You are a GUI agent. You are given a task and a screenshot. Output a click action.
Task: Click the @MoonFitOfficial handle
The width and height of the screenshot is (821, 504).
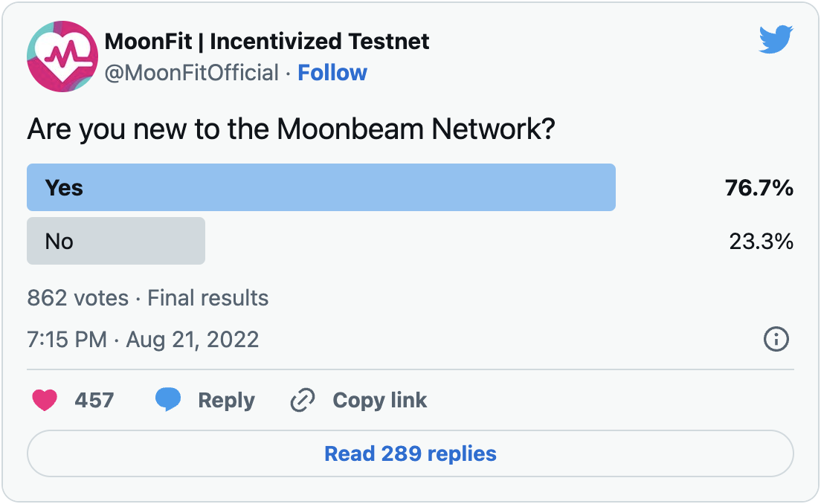tap(192, 73)
